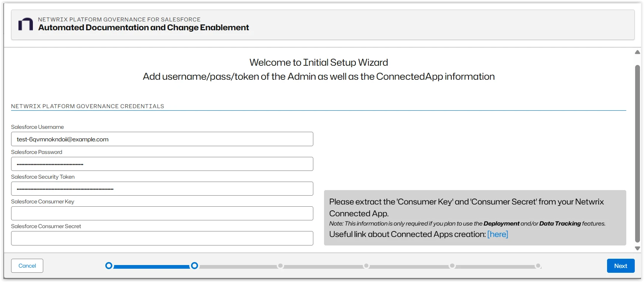Jump to the first progress step marker
The height and width of the screenshot is (282, 644).
coord(109,266)
